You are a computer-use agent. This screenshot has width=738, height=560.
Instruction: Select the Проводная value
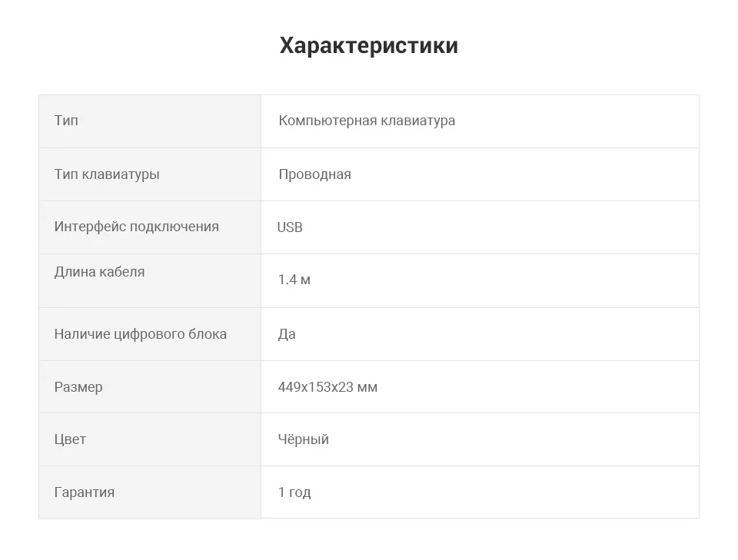(314, 174)
